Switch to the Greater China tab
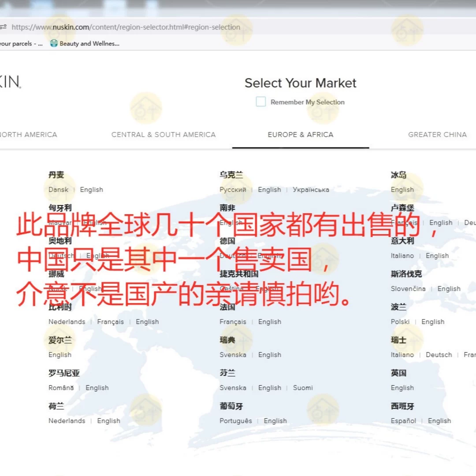 (x=437, y=134)
